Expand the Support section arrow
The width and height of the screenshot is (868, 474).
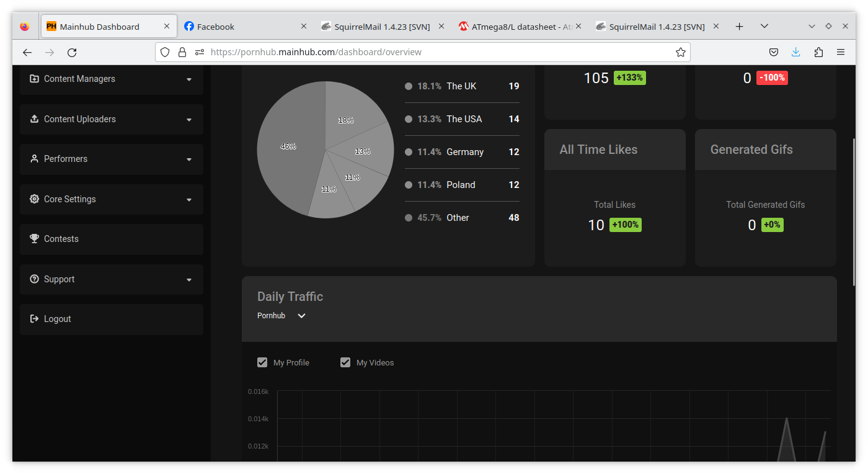tap(189, 280)
